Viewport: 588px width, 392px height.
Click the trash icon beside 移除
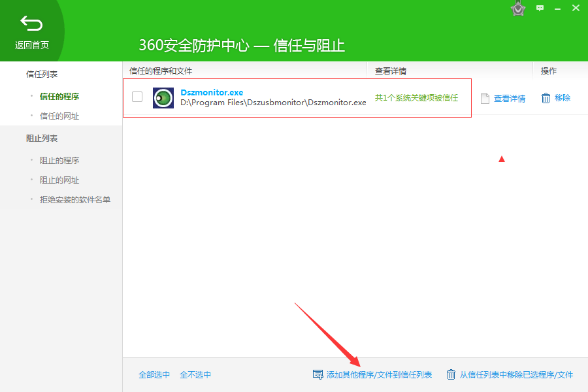(x=546, y=98)
